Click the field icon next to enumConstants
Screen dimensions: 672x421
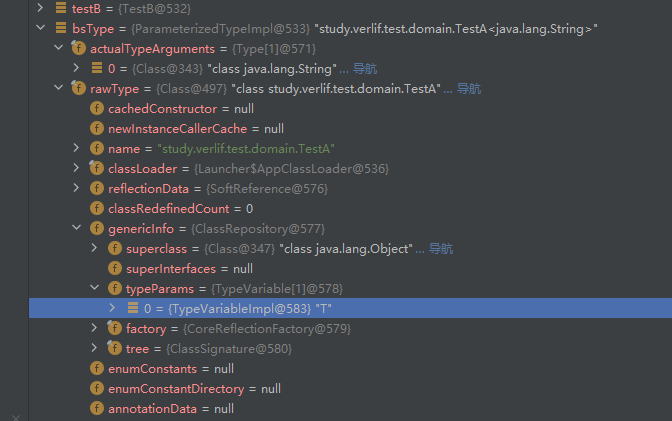[x=97, y=368]
